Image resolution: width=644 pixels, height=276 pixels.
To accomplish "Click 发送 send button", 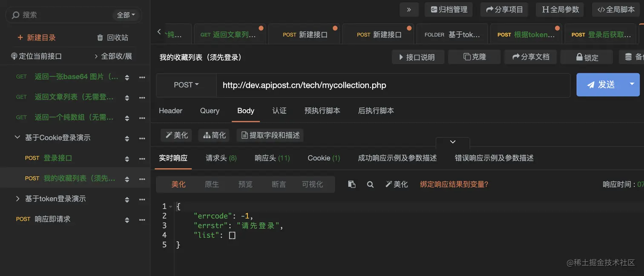I will click(x=600, y=85).
